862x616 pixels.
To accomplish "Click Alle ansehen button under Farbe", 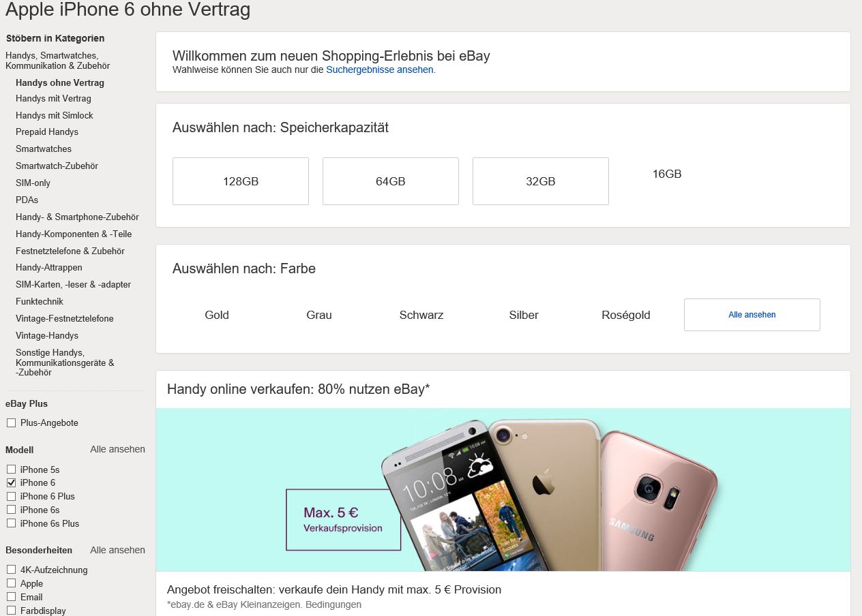I will click(752, 315).
